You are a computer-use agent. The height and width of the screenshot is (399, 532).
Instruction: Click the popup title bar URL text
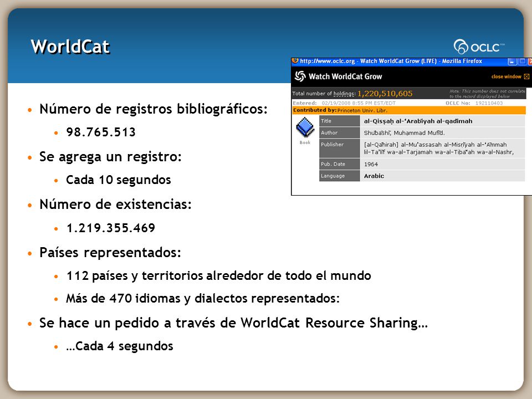click(391, 61)
